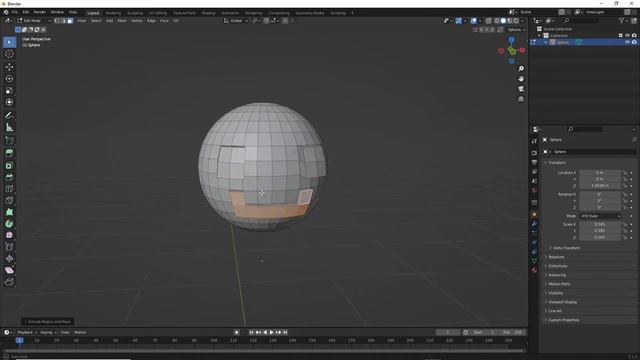Switch to wireframe viewport shading

coord(497,21)
